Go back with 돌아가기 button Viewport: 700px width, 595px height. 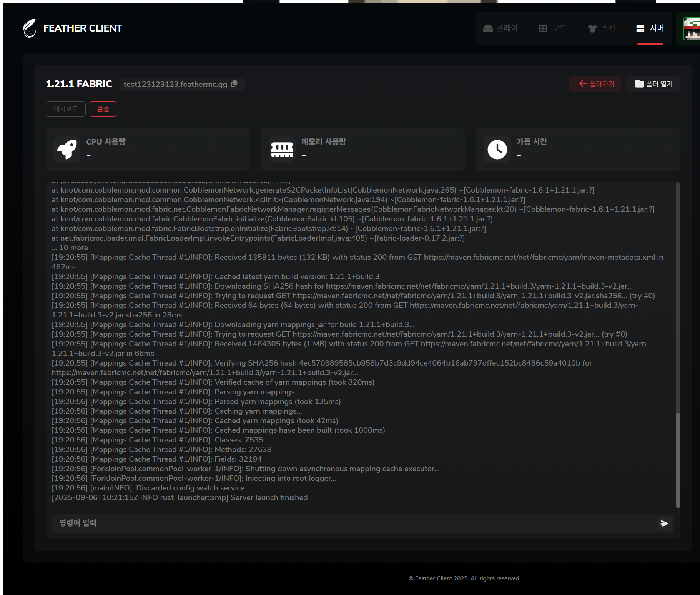point(595,84)
